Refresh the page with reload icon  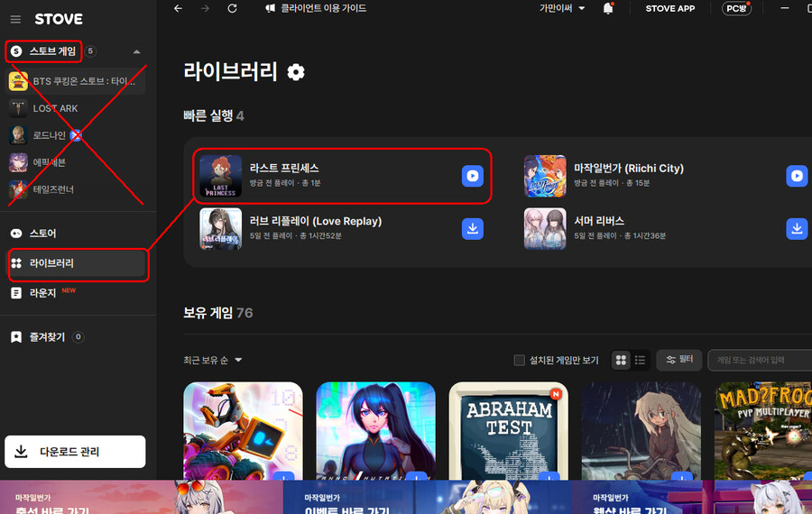(x=232, y=8)
